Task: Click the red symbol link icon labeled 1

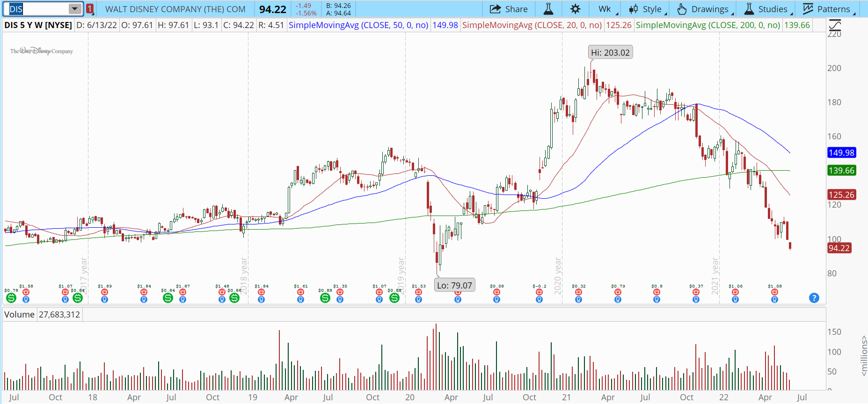Action: tap(90, 9)
